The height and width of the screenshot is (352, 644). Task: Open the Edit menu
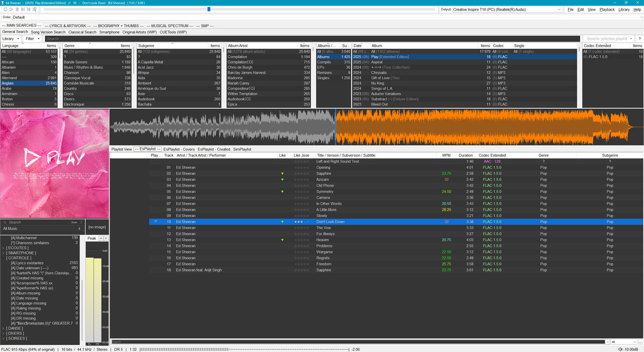point(581,10)
